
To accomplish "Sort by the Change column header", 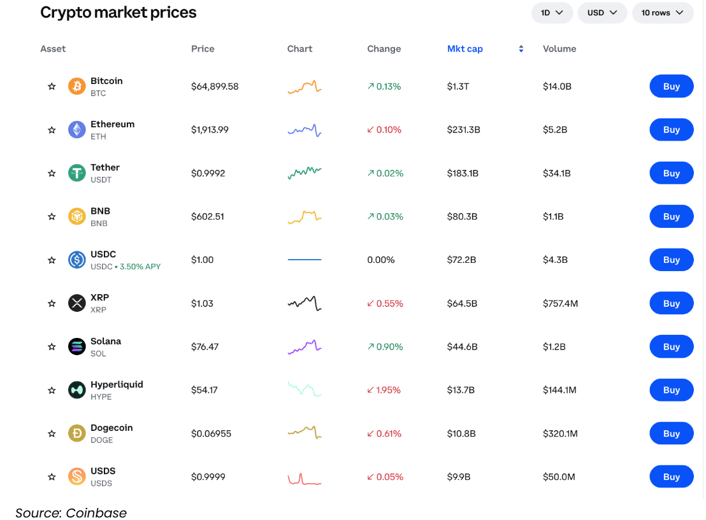I will coord(384,49).
